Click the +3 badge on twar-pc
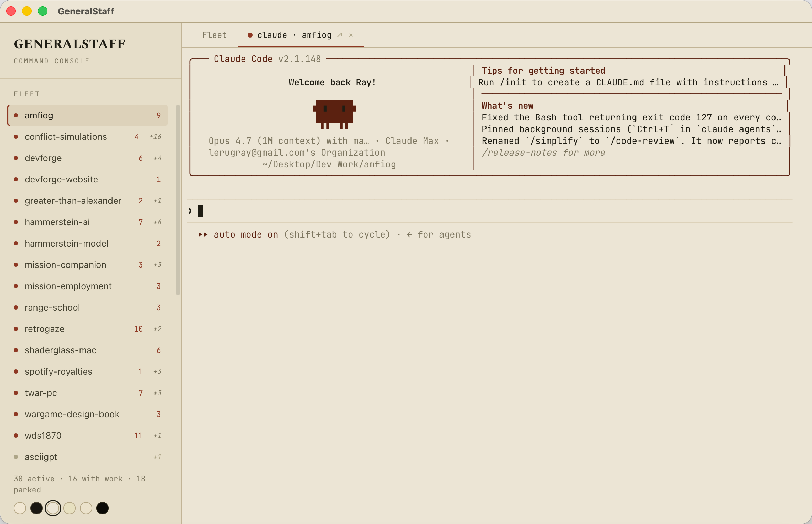 (157, 393)
